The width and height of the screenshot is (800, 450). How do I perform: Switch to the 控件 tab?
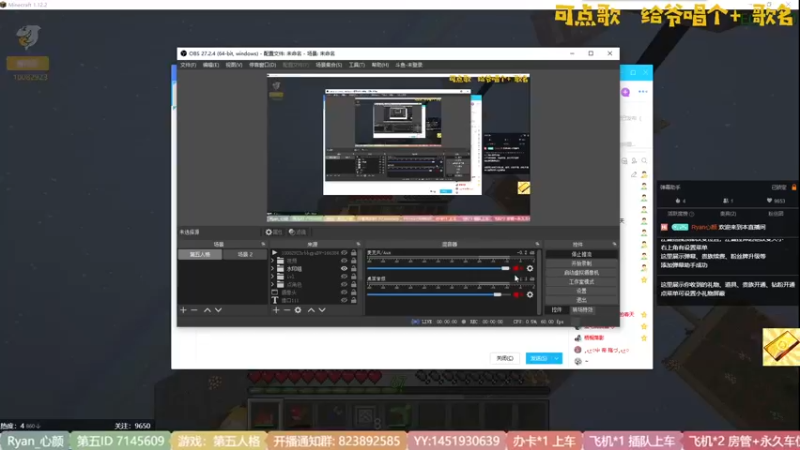click(x=557, y=310)
